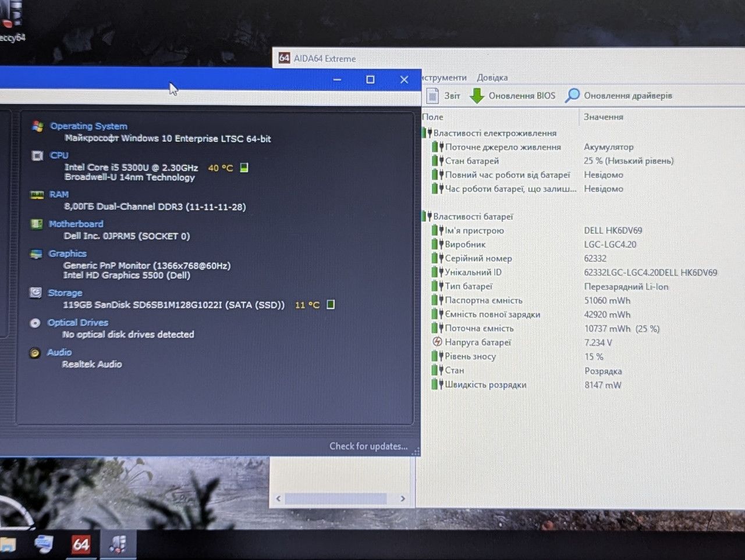Click the Звіт report toolbar button in AIDA64
Screen dimensions: 745x560
tap(443, 95)
